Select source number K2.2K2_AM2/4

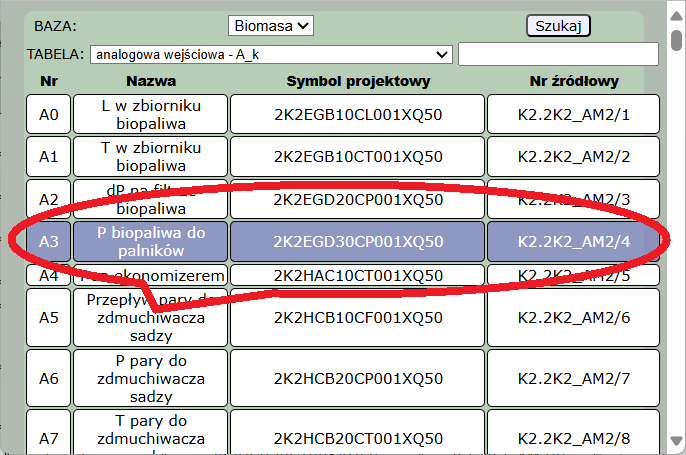[573, 241]
